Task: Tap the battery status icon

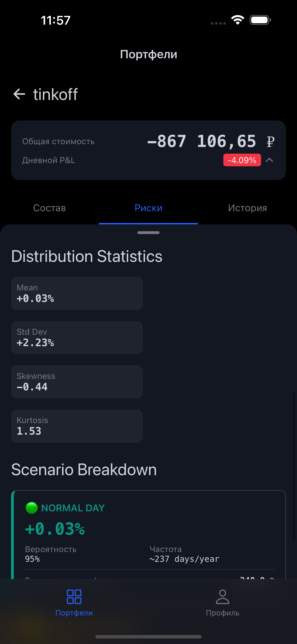Action: 260,20
